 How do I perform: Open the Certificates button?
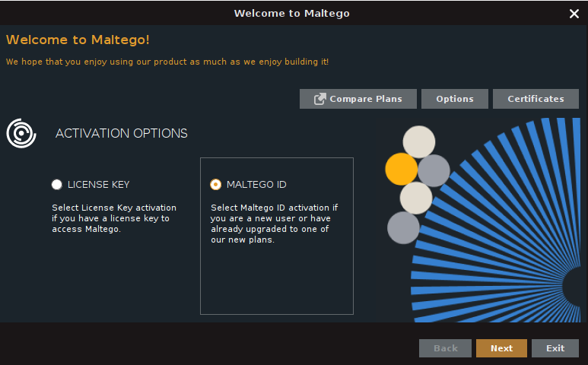pyautogui.click(x=536, y=99)
